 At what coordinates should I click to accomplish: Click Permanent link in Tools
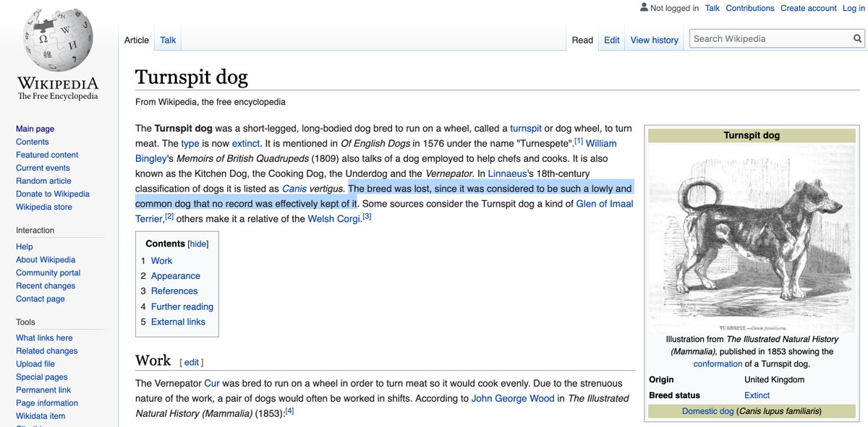pyautogui.click(x=43, y=389)
